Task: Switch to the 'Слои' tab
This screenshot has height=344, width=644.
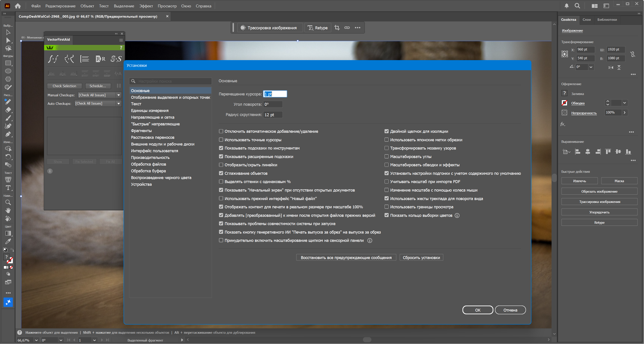Action: click(586, 19)
